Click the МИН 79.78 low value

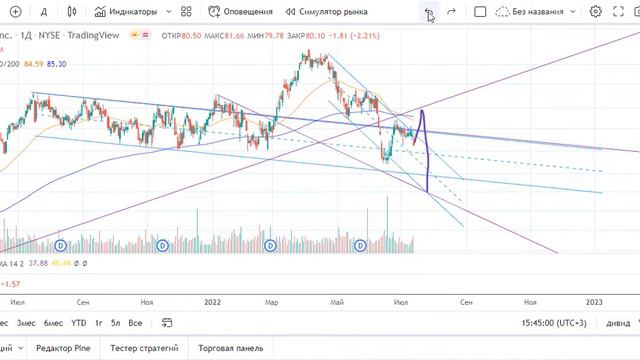click(x=265, y=36)
